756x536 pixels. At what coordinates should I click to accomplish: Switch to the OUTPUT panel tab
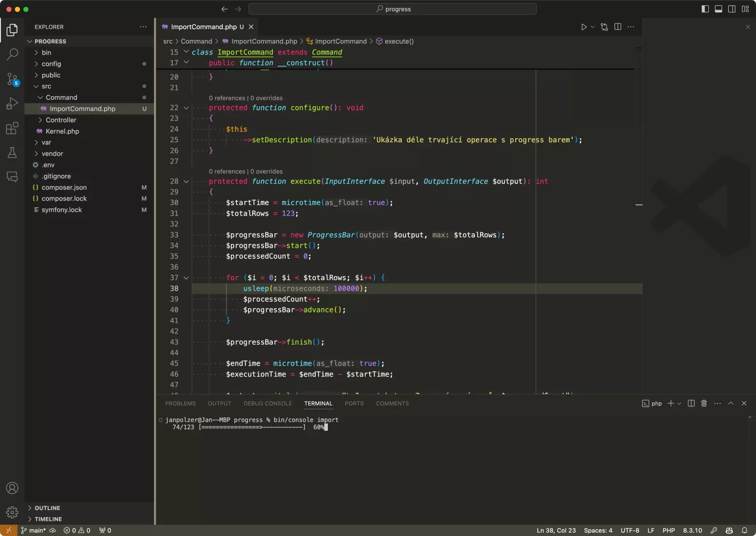pos(219,403)
